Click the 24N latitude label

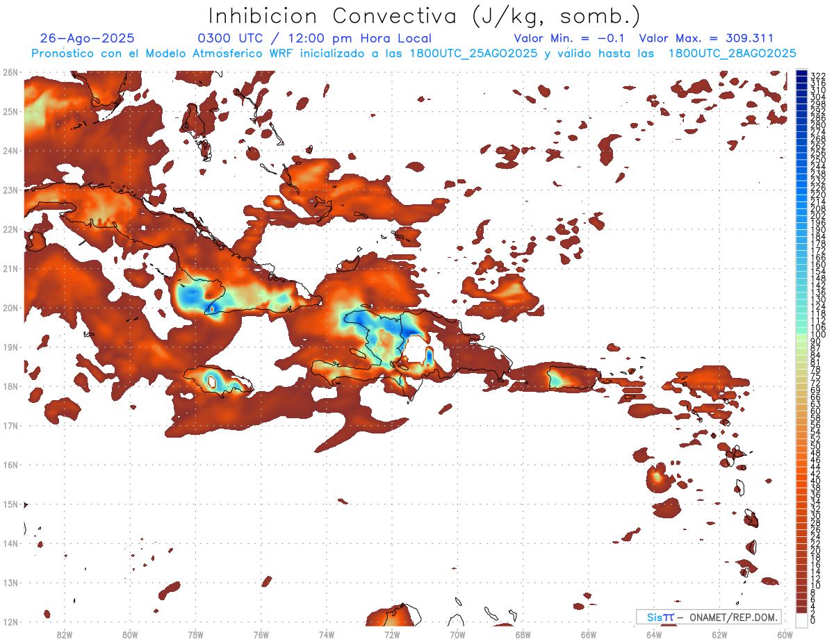(x=10, y=151)
